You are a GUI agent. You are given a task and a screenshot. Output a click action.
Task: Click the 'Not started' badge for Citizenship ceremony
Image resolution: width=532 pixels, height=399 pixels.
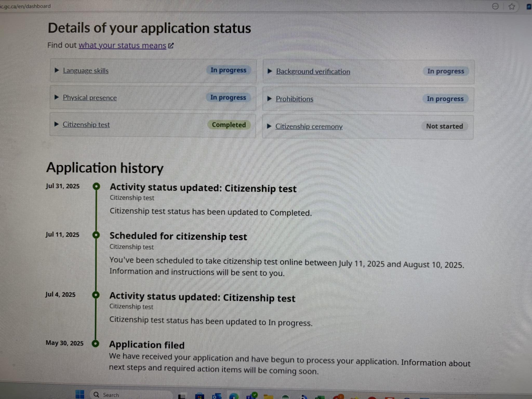tap(444, 126)
